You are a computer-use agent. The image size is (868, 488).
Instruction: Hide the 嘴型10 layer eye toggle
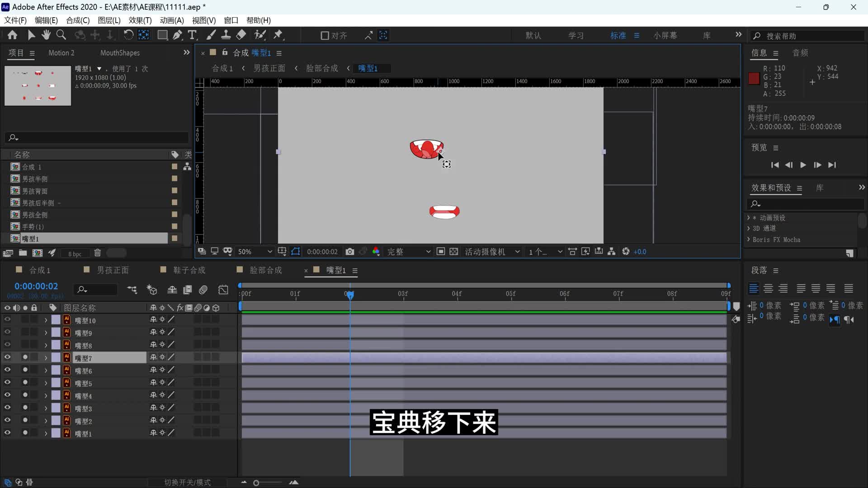tap(7, 319)
